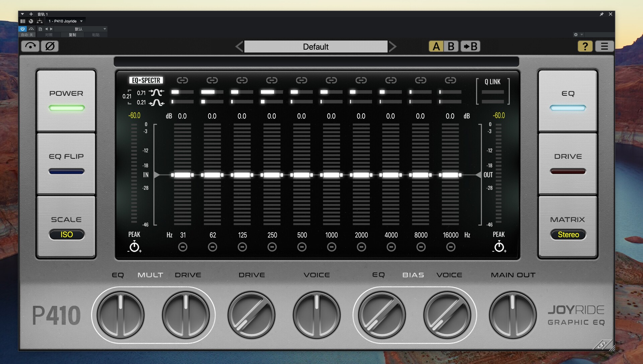Reset the 1000 Hz band circle button
This screenshot has height=364, width=643.
click(x=332, y=247)
